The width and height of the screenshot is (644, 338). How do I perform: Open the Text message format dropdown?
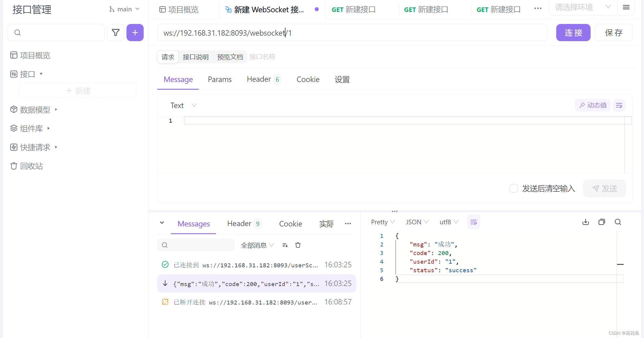[x=183, y=106]
